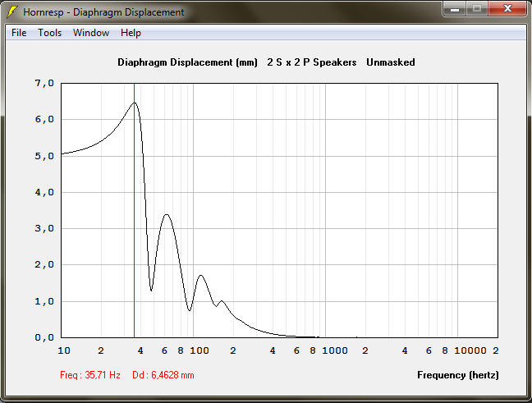The height and width of the screenshot is (403, 532).
Task: Click the 10 x-axis frequency label
Action: [x=64, y=350]
